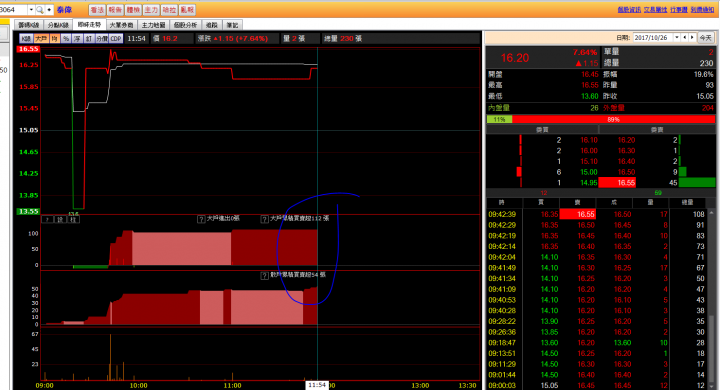Click the 亂報 toolbar button
The image size is (720, 390).
(x=187, y=10)
